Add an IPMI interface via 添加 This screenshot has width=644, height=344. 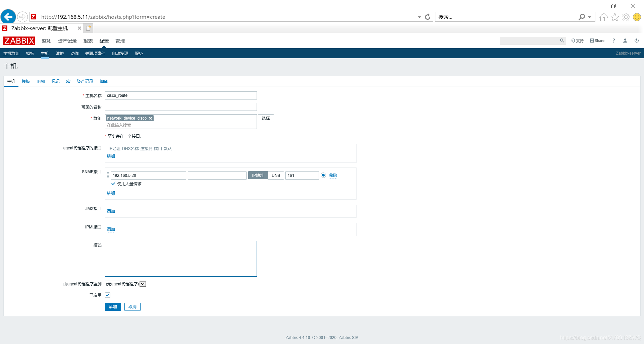click(111, 229)
